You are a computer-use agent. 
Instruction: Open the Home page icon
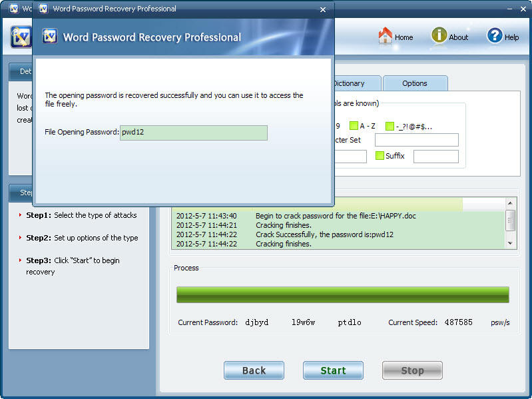[385, 35]
